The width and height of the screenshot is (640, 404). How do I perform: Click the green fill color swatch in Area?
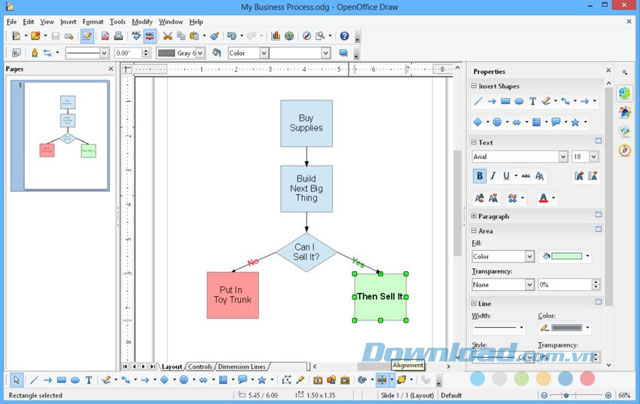pyautogui.click(x=564, y=256)
